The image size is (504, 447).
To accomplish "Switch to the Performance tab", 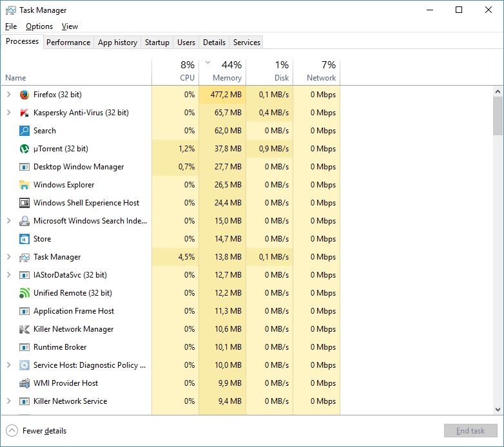I will point(68,43).
